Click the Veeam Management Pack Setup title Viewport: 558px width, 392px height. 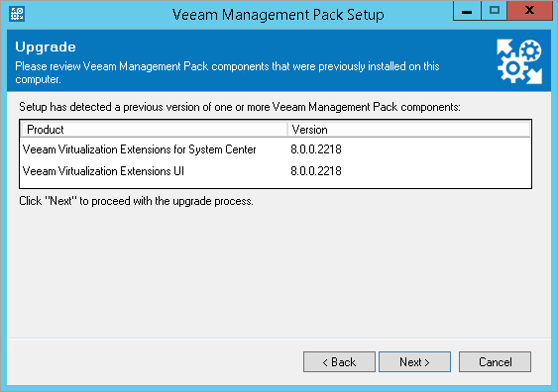tap(279, 15)
